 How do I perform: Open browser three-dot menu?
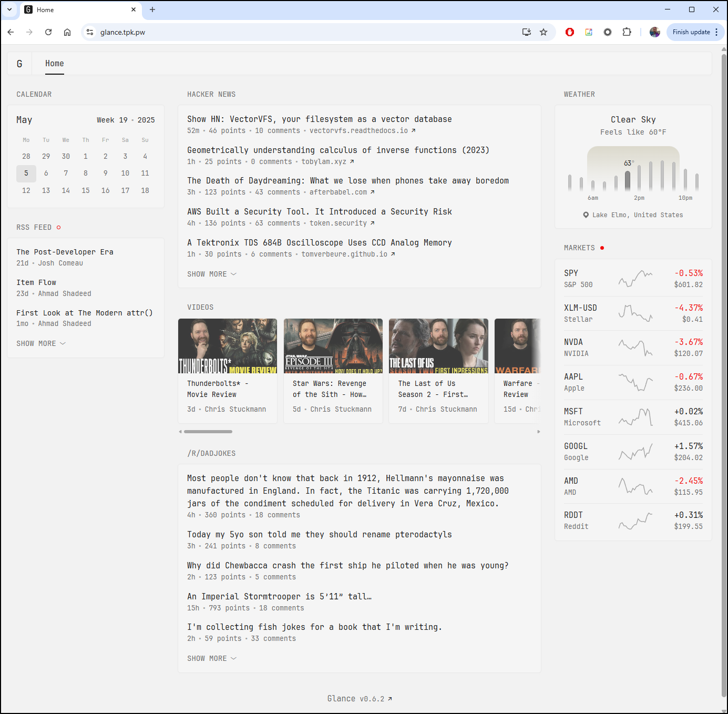pos(716,32)
